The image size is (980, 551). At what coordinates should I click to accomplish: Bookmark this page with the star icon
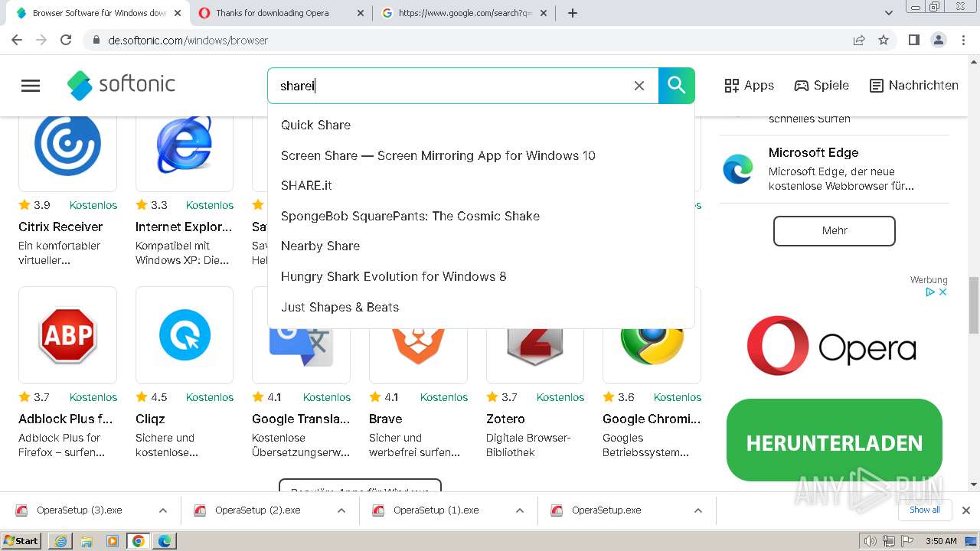coord(884,41)
